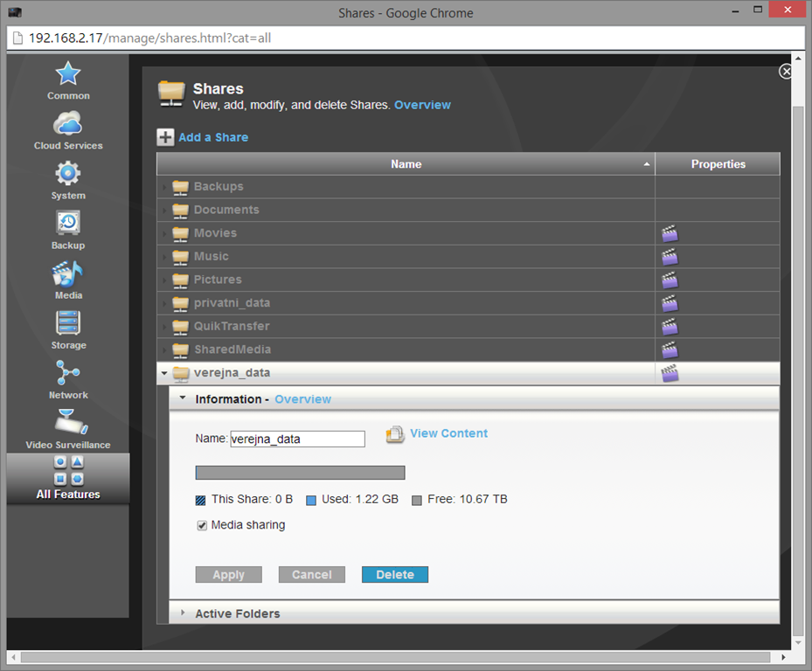Open the Backup section icon
The image size is (812, 671).
tap(68, 224)
